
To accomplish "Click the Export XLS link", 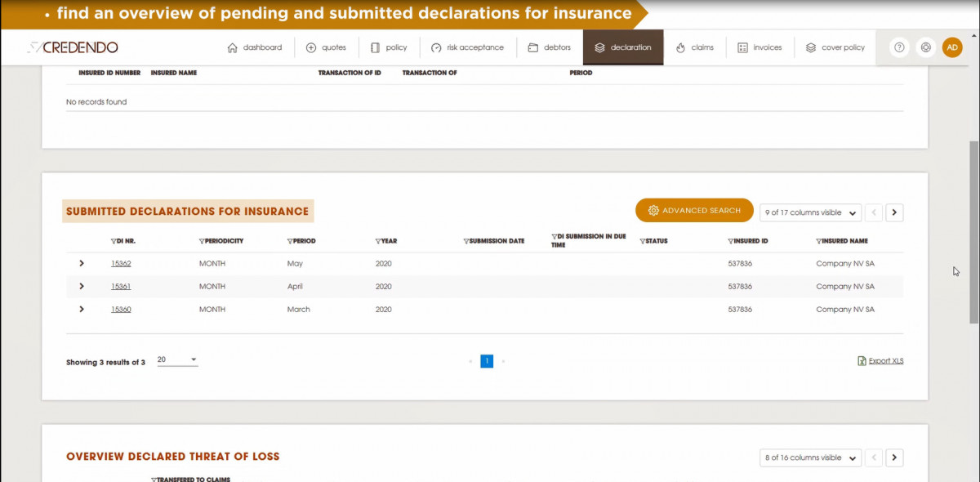I will [x=880, y=361].
